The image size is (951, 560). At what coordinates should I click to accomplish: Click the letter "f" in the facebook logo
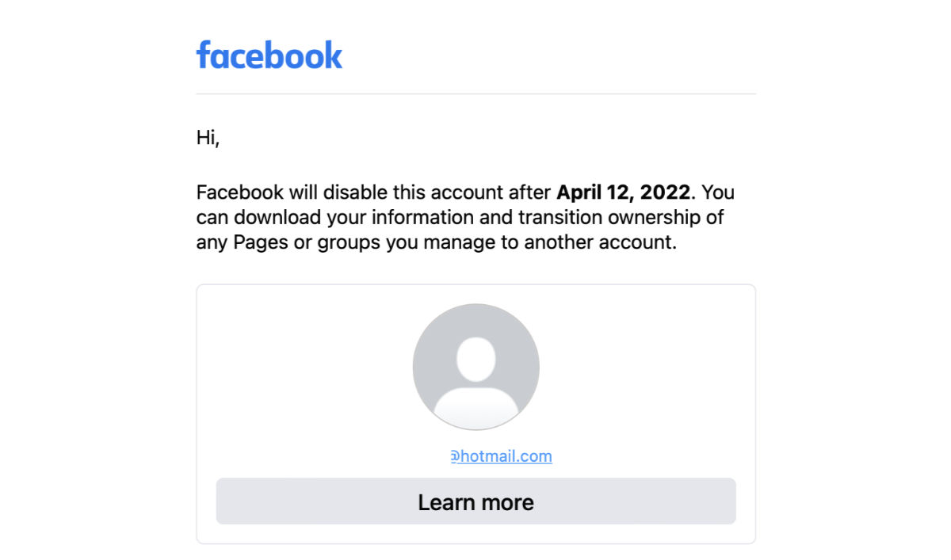[204, 55]
